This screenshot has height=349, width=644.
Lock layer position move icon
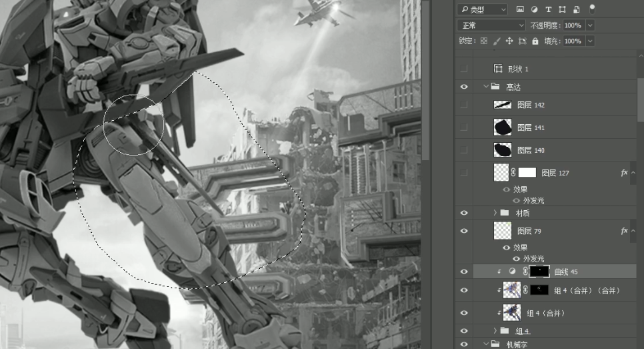(x=509, y=41)
